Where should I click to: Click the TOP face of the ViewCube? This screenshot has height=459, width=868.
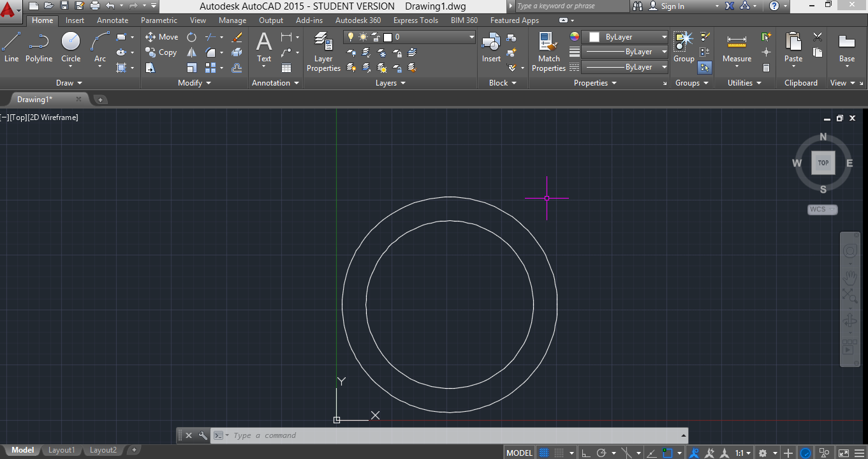coord(823,163)
